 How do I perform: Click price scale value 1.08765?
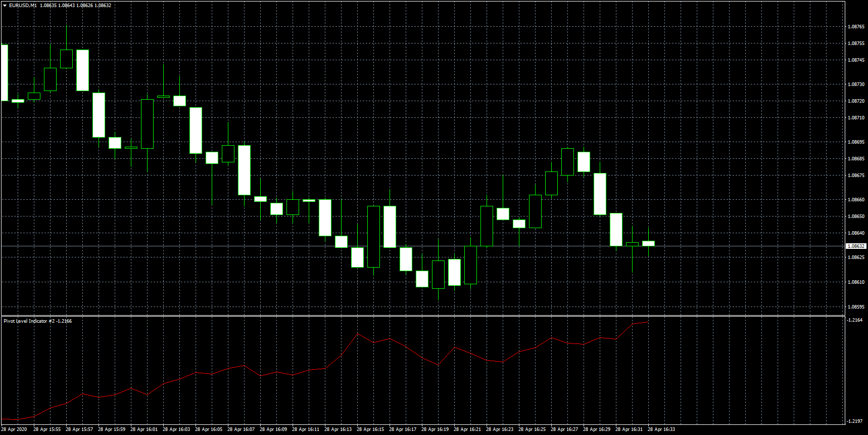pyautogui.click(x=856, y=27)
